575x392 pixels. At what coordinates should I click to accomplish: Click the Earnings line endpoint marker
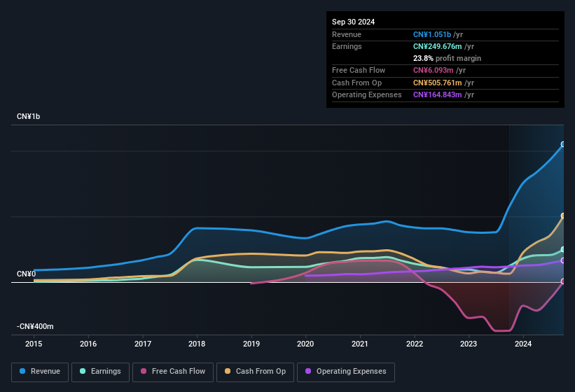pos(563,249)
